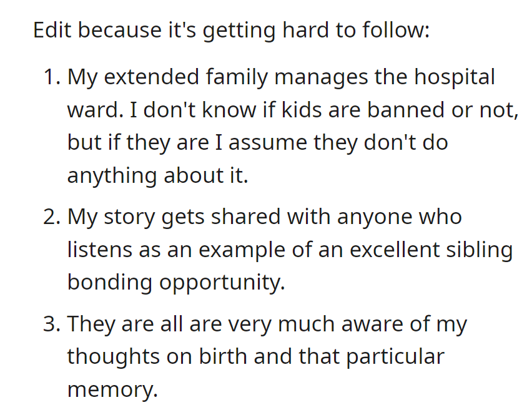
Task: Click the line 'My story gets shared with anyone who'
Action: click(265, 217)
